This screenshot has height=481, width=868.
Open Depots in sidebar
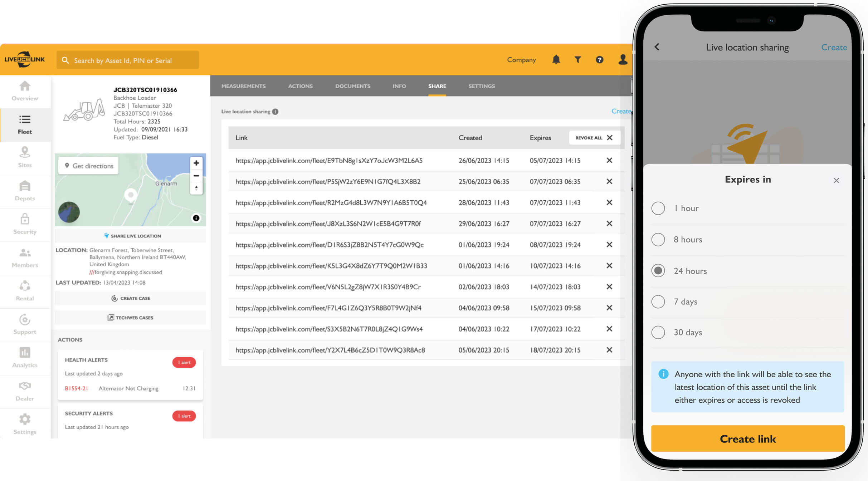pos(25,191)
